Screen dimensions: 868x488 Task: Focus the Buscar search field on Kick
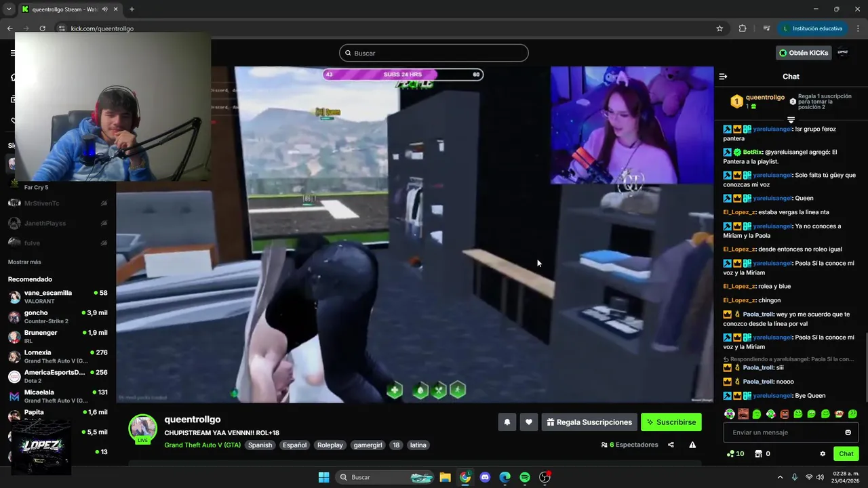pos(434,53)
